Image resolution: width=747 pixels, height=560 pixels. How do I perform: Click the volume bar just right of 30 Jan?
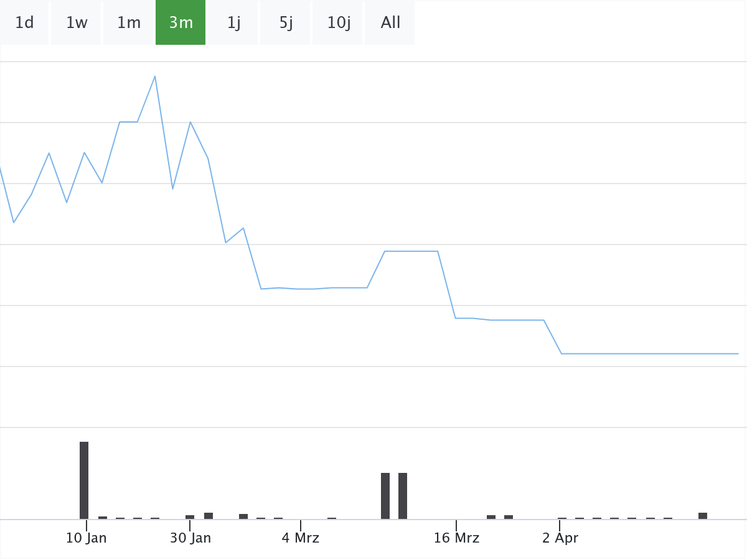click(209, 516)
